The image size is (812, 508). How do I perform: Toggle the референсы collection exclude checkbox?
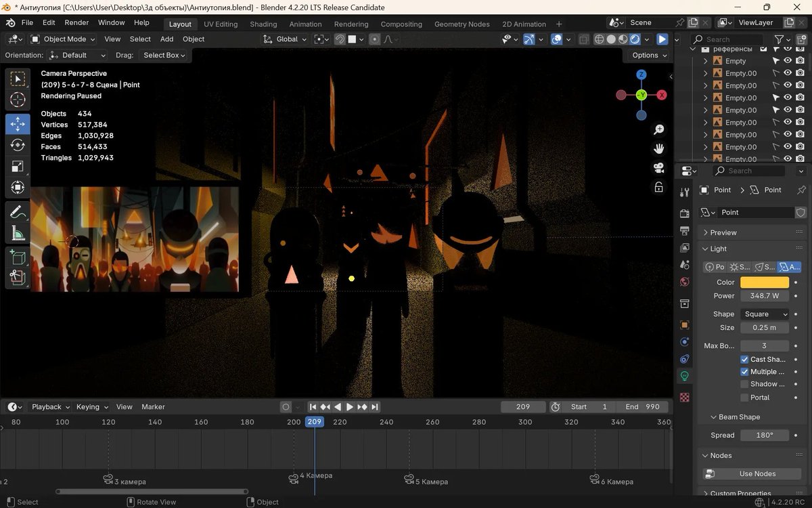tap(764, 49)
